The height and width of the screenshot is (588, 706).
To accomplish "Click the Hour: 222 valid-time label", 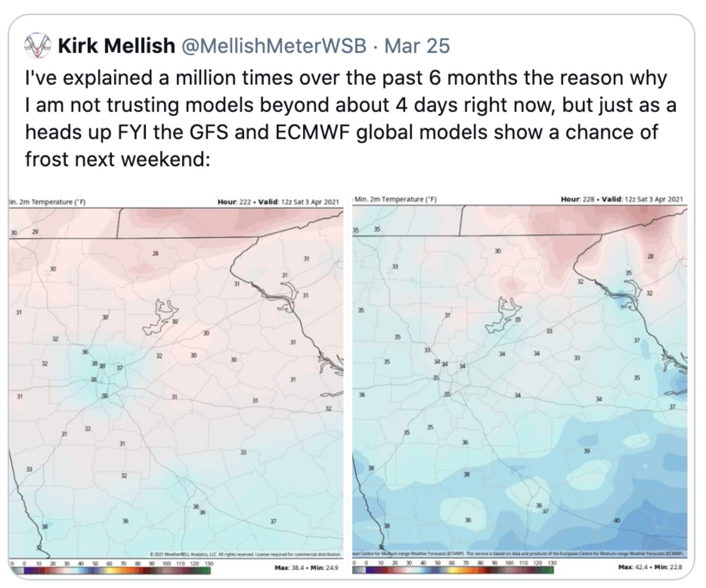I will click(278, 202).
